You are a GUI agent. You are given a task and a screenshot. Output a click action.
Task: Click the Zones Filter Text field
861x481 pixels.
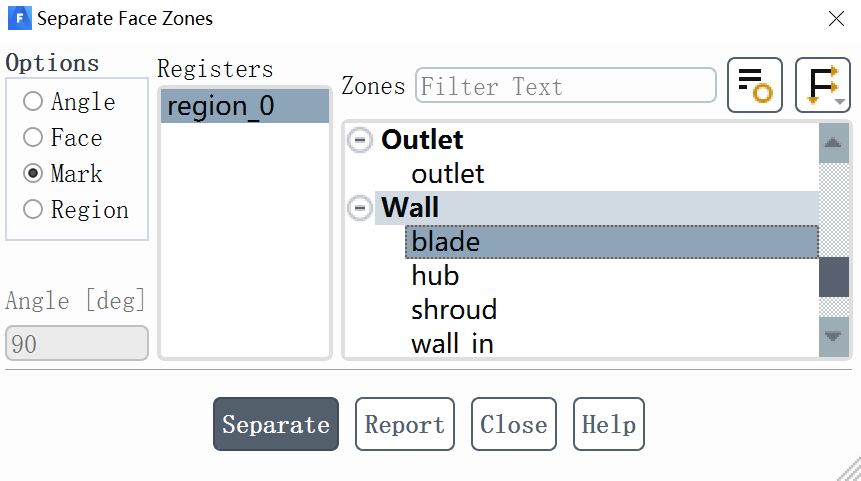click(x=566, y=87)
